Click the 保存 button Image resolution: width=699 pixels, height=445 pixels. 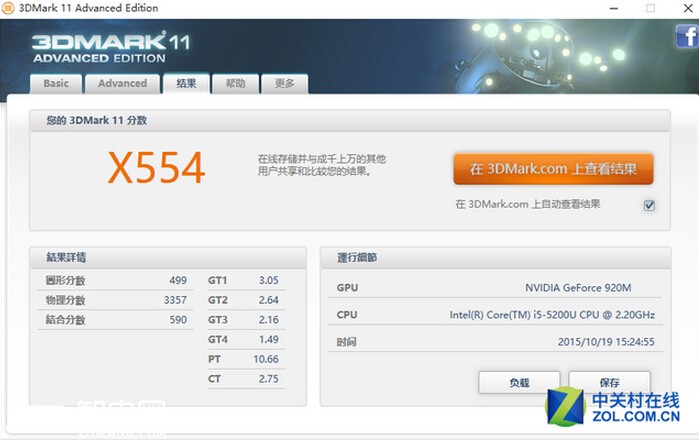pos(609,383)
